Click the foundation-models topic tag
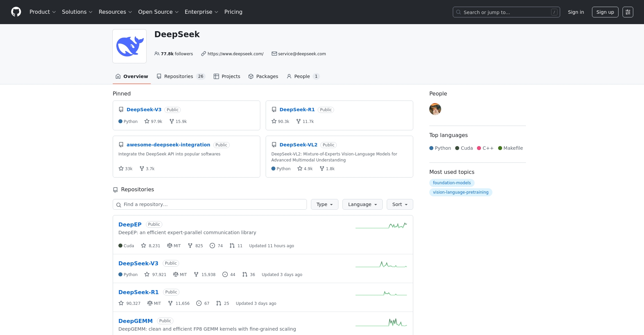The width and height of the screenshot is (644, 335). point(452,183)
